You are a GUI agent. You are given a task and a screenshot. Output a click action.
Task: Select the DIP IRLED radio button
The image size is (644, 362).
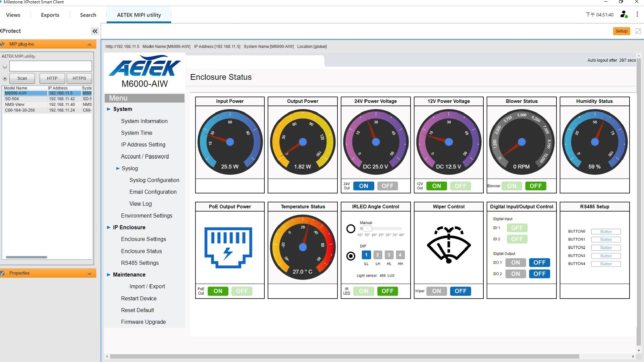(x=351, y=256)
